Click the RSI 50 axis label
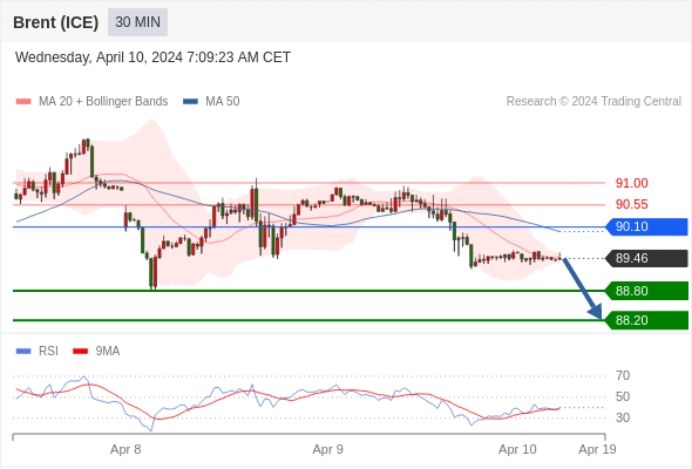Screen dimensions: 692x469 pos(623,397)
